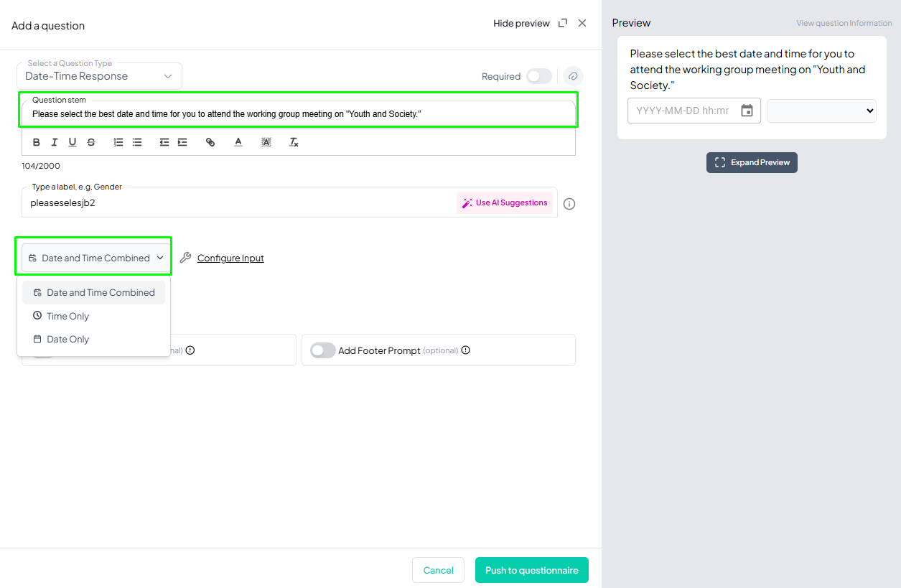
Task: Choose the Time Only option
Action: pyautogui.click(x=94, y=316)
